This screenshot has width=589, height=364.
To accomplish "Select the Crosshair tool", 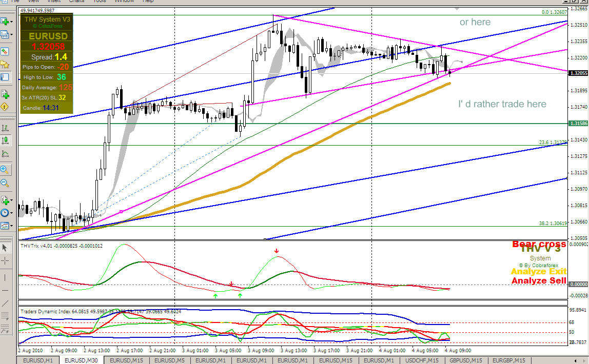I will 5,261.
